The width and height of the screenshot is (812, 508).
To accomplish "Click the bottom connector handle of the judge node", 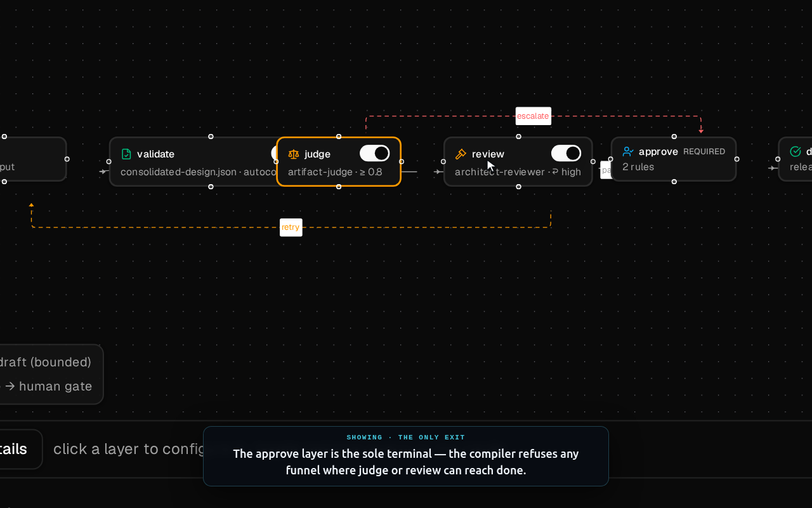I will click(x=339, y=187).
